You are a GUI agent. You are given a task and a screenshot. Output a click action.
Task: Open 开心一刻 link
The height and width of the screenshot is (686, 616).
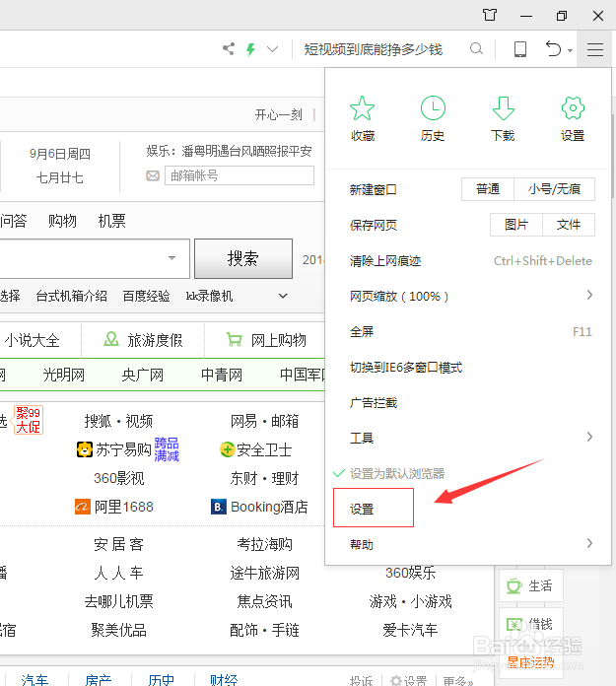point(279,114)
